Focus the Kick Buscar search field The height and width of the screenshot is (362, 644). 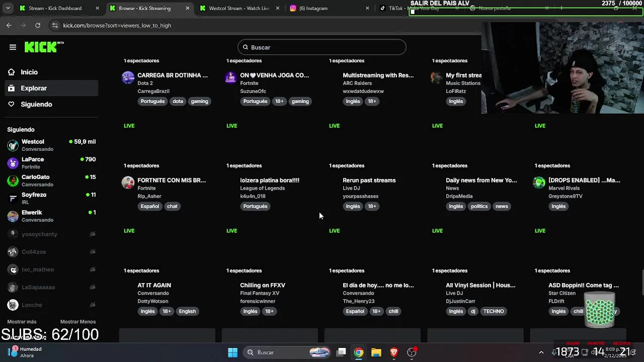(322, 47)
